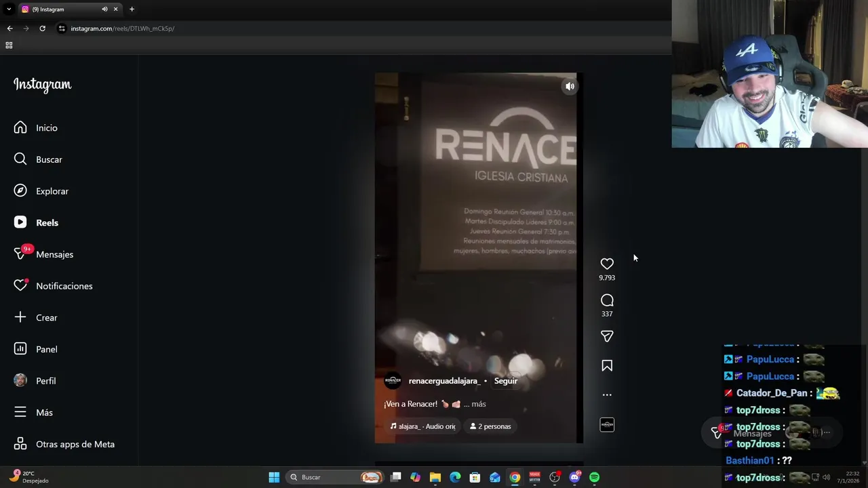
Task: Launch Copilot from the taskbar
Action: pyautogui.click(x=416, y=477)
